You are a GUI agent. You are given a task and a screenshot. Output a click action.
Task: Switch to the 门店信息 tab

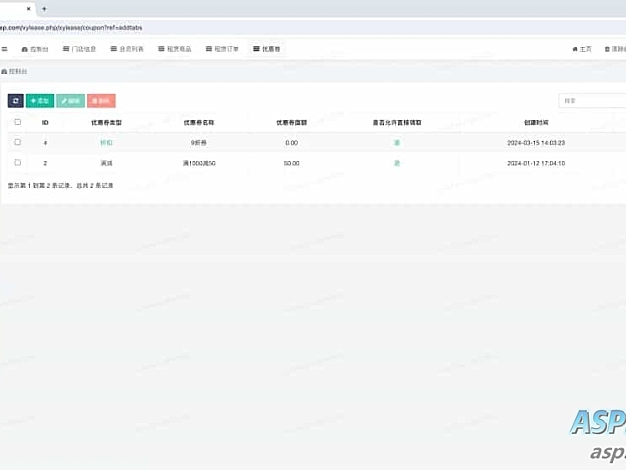click(x=79, y=49)
